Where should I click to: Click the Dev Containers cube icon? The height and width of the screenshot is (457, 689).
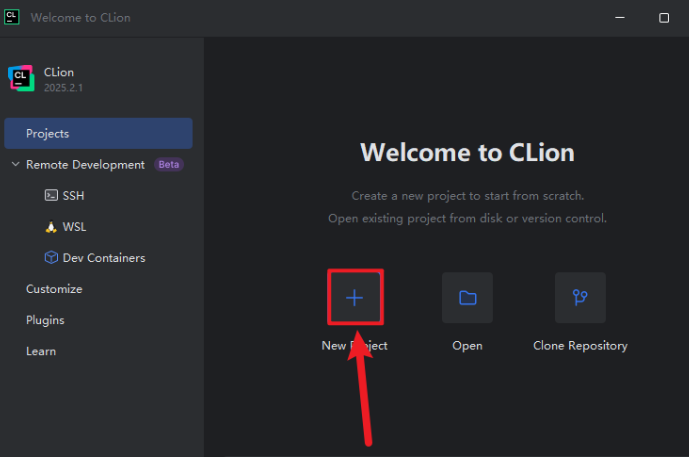click(51, 258)
